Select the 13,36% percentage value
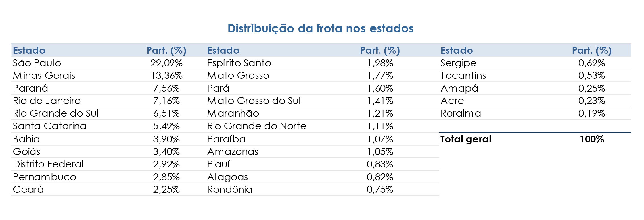 167,76
